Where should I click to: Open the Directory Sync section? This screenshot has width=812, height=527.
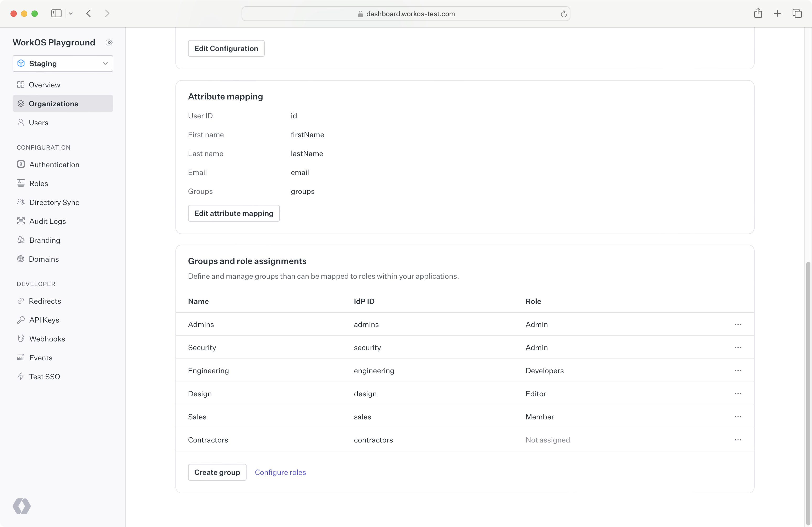pos(55,202)
